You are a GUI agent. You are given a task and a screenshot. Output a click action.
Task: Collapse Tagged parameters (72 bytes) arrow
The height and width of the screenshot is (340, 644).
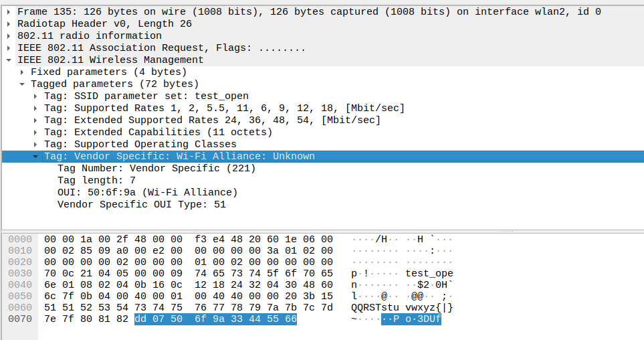click(22, 84)
